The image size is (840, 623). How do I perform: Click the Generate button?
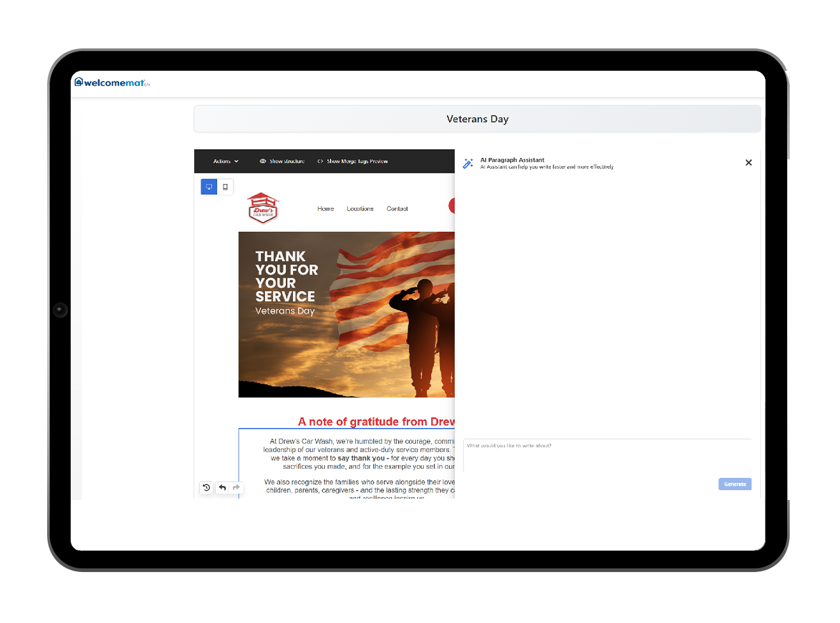tap(735, 484)
